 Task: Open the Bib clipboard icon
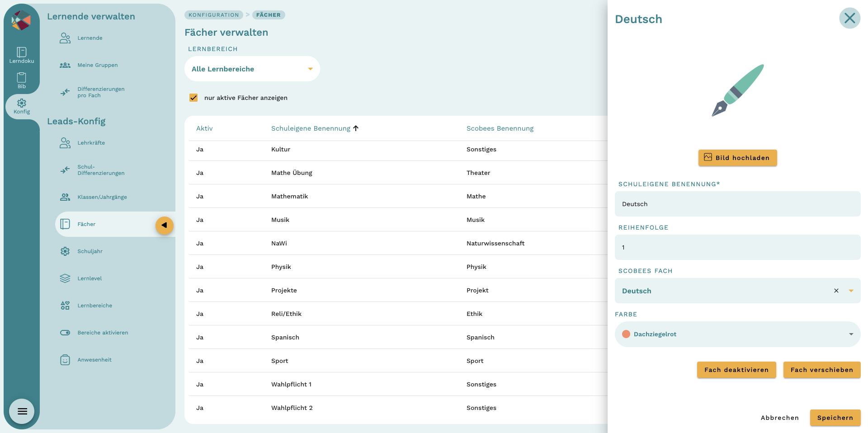(x=21, y=78)
